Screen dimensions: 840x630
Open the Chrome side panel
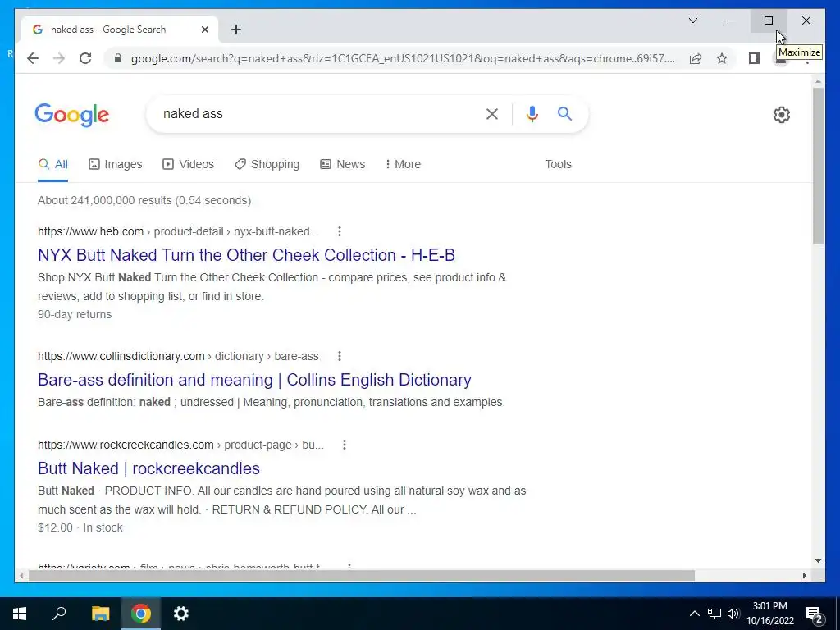click(x=755, y=58)
